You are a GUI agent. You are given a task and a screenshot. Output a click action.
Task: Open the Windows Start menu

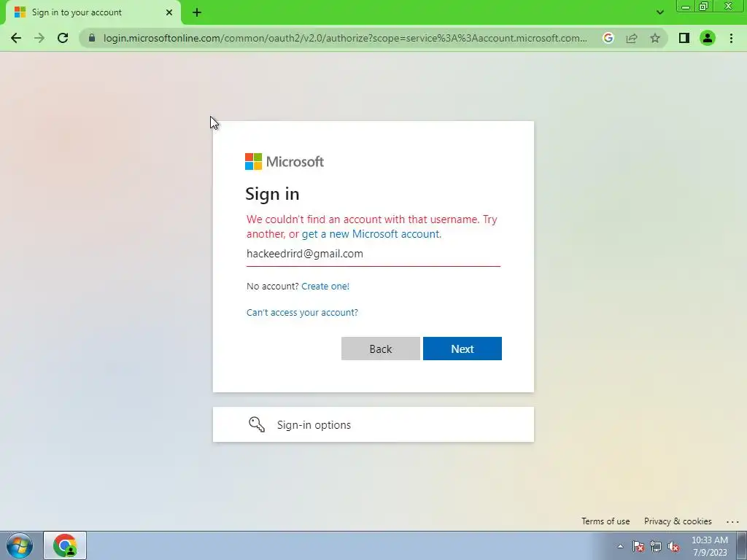click(20, 545)
